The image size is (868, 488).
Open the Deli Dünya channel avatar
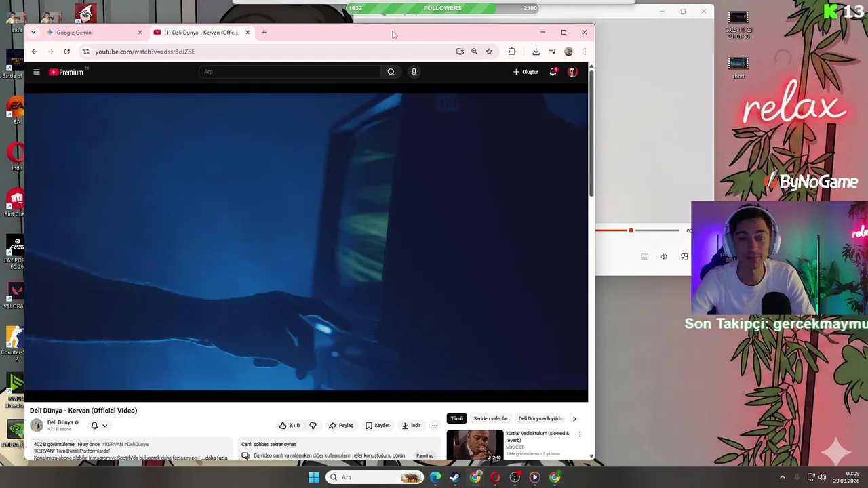click(x=37, y=426)
